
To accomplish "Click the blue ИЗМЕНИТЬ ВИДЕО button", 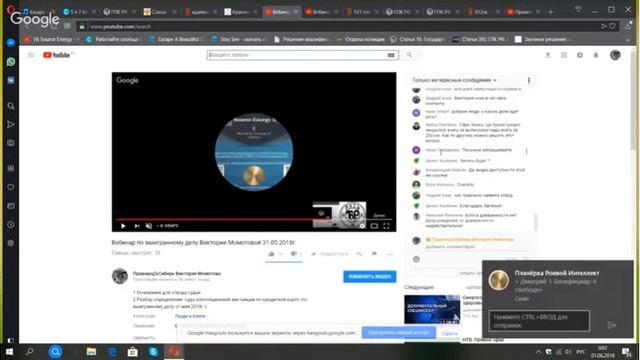I will pyautogui.click(x=369, y=276).
